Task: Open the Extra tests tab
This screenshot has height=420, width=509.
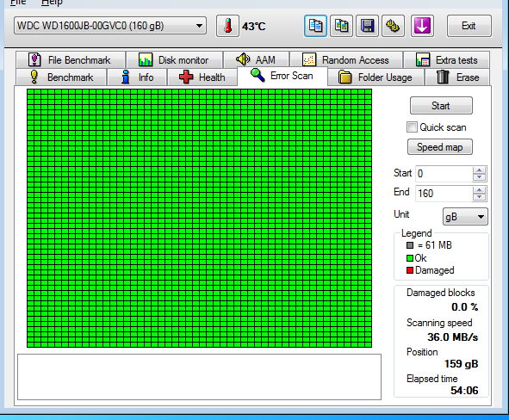Action: pos(447,60)
